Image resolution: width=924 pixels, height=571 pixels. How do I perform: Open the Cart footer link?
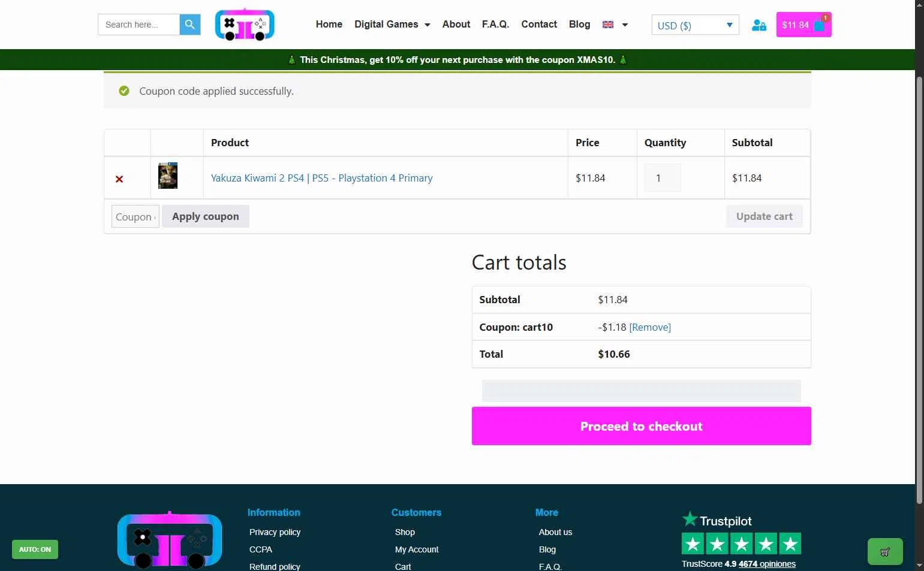tap(403, 566)
